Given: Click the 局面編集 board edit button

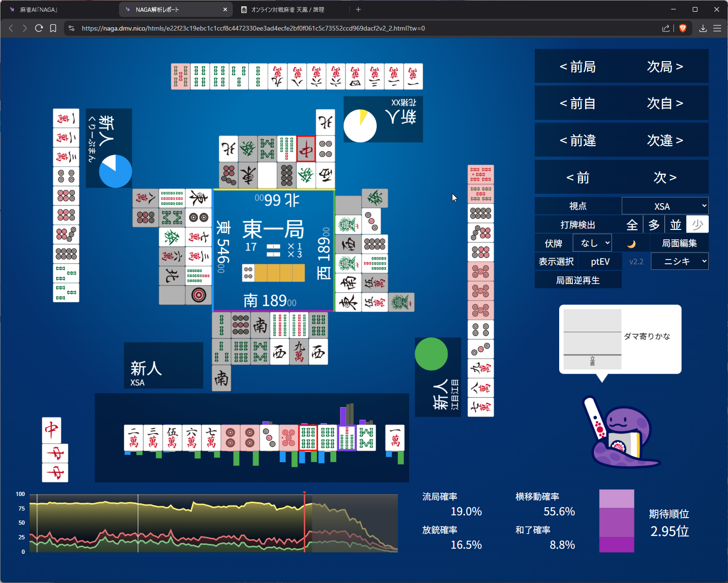Looking at the screenshot, I should tap(679, 243).
